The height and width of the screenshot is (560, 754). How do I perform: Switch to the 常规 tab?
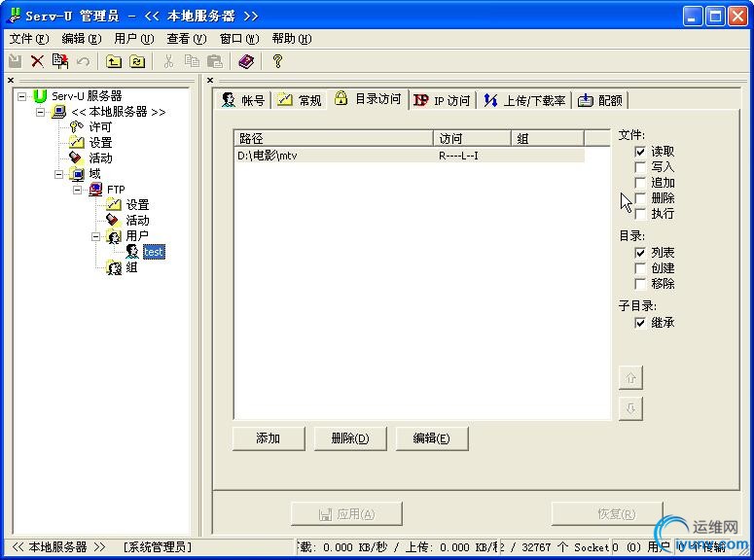pyautogui.click(x=299, y=100)
